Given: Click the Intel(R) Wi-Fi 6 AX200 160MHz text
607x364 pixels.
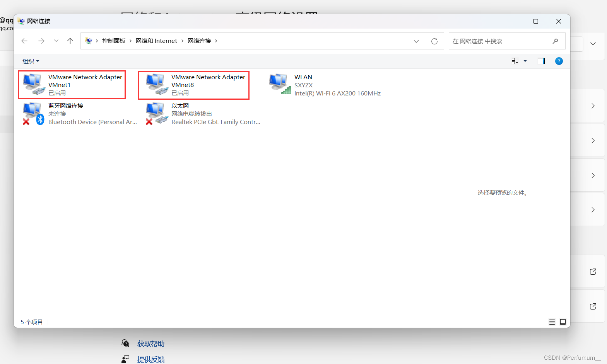Looking at the screenshot, I should [x=337, y=94].
